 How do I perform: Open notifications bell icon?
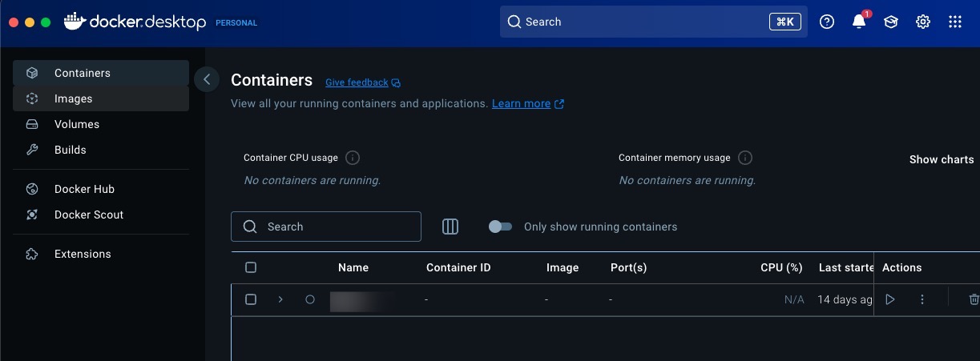tap(859, 22)
